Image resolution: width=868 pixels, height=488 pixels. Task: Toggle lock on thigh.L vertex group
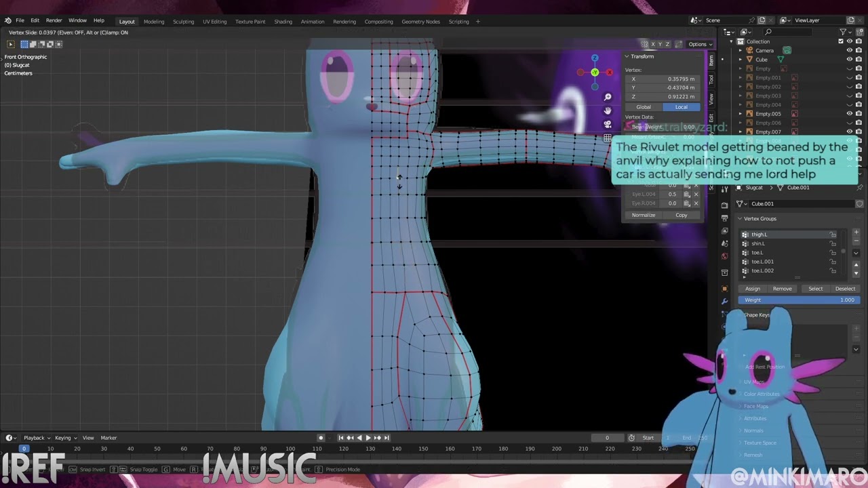coord(833,235)
